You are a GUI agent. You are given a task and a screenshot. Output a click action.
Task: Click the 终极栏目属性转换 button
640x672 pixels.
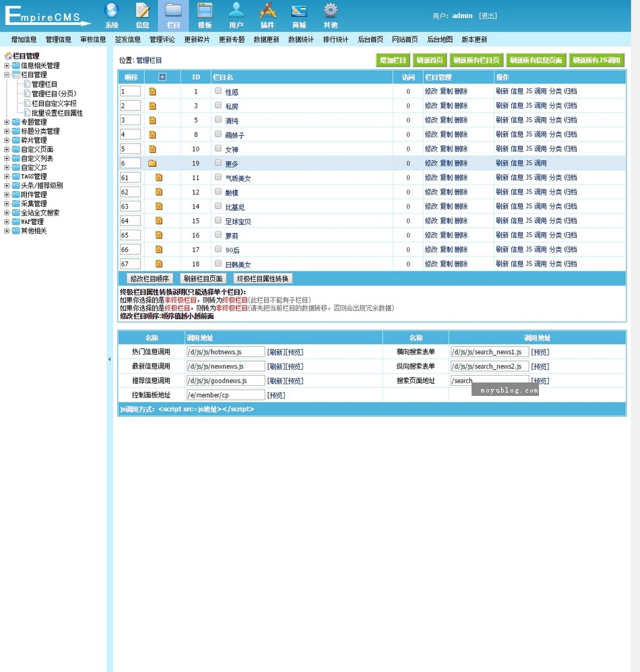263,279
